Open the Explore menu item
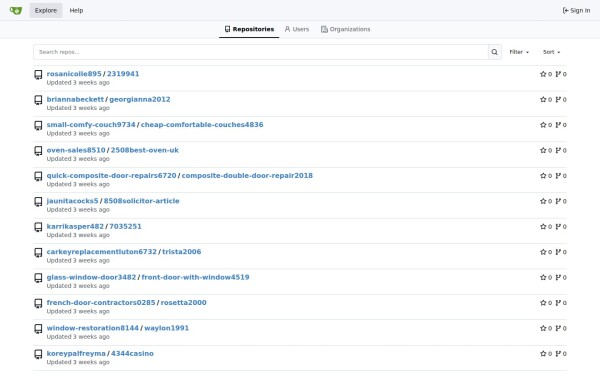Screen dimensions: 600x375 (x=46, y=10)
